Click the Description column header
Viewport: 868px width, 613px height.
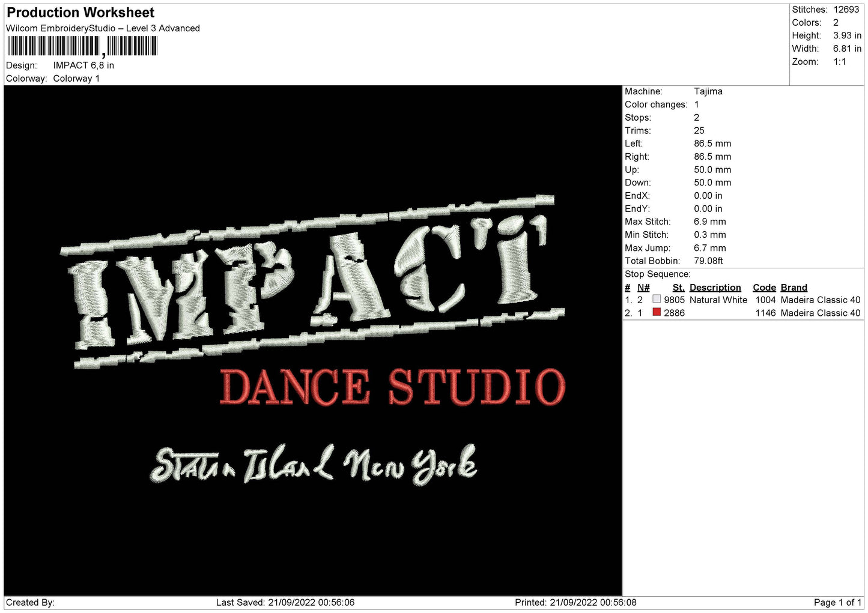pyautogui.click(x=715, y=288)
